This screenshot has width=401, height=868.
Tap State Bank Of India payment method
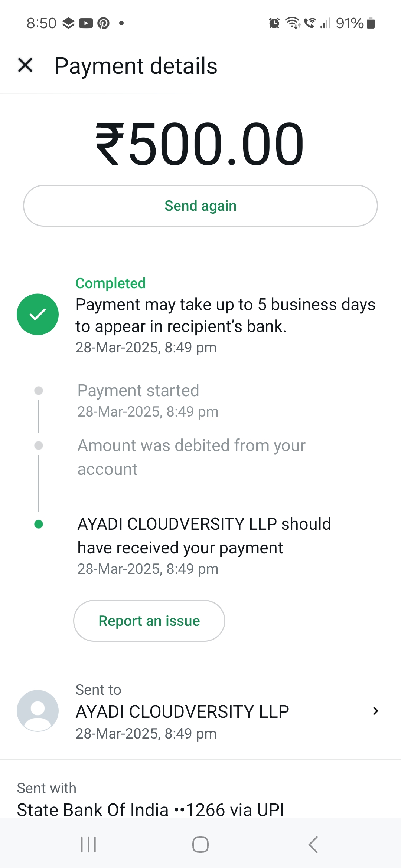click(x=150, y=810)
